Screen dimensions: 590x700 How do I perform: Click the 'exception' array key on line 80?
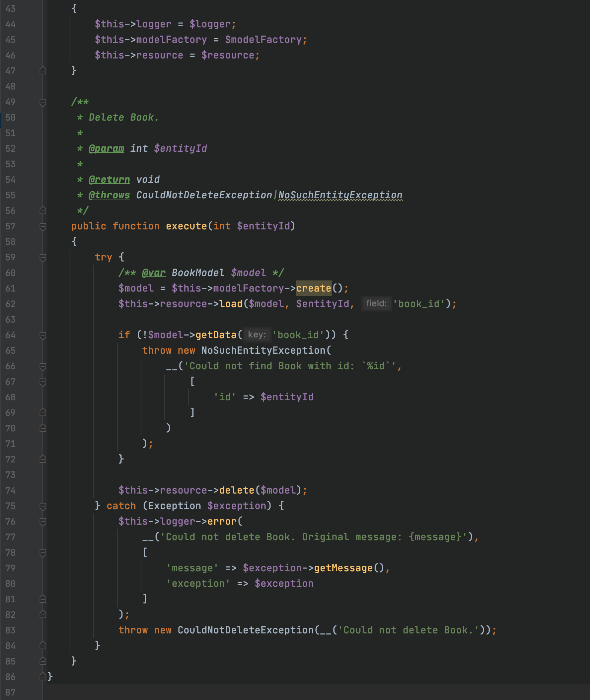tap(198, 583)
